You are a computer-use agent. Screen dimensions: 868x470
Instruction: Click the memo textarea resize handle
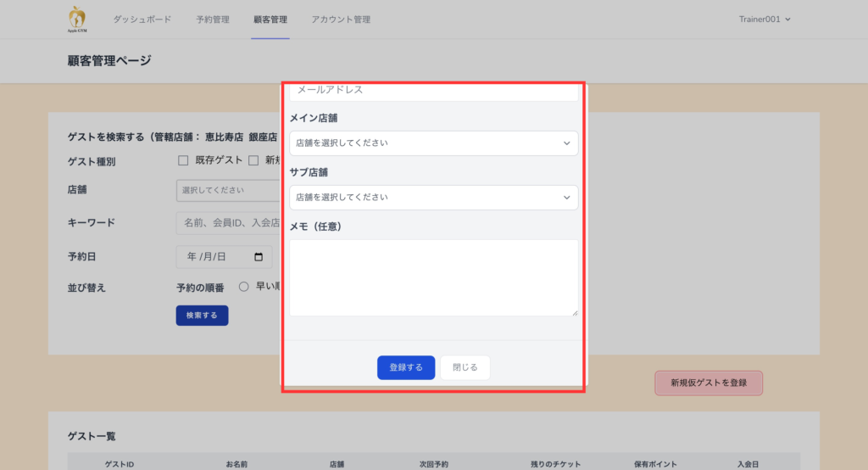click(x=574, y=312)
